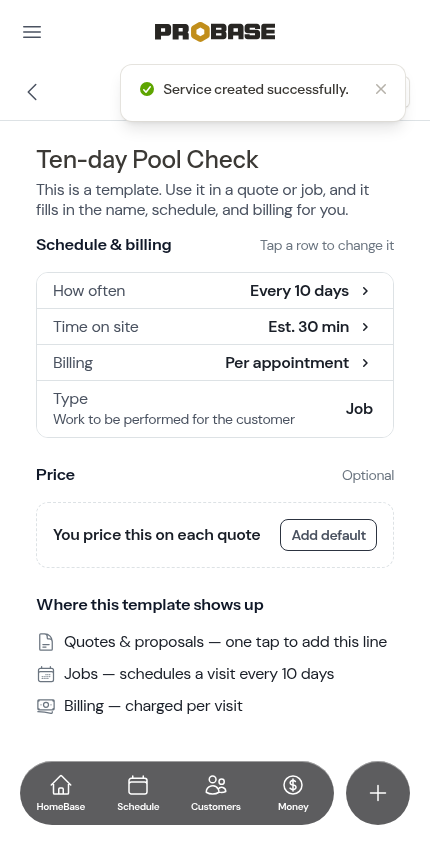Screen dimensions: 430x845
Task: Dismiss the success notification
Action: click(381, 89)
